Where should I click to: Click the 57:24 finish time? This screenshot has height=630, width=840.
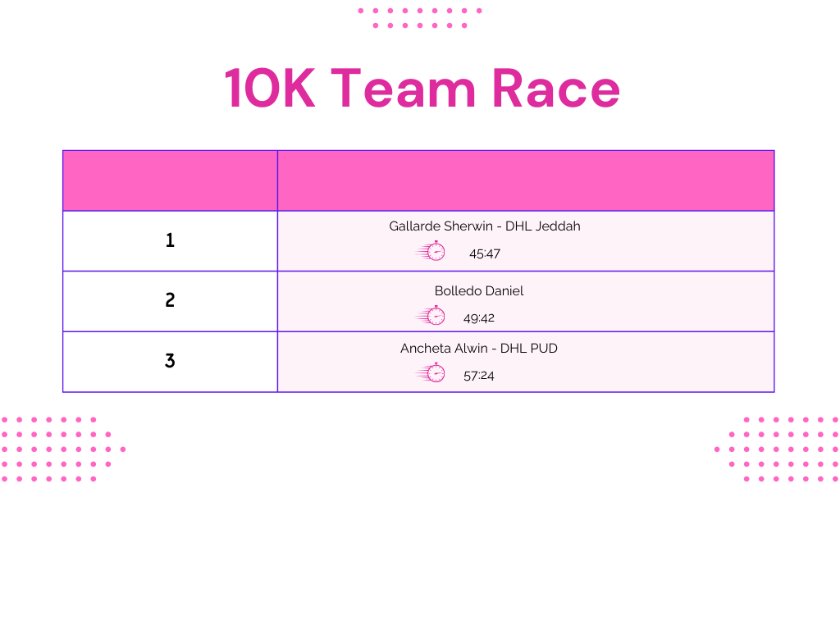coord(479,377)
